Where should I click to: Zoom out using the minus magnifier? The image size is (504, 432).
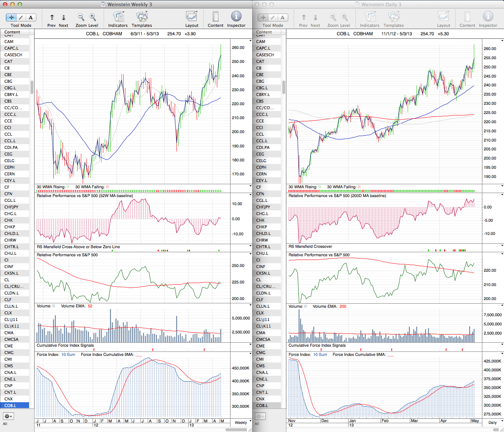click(81, 17)
